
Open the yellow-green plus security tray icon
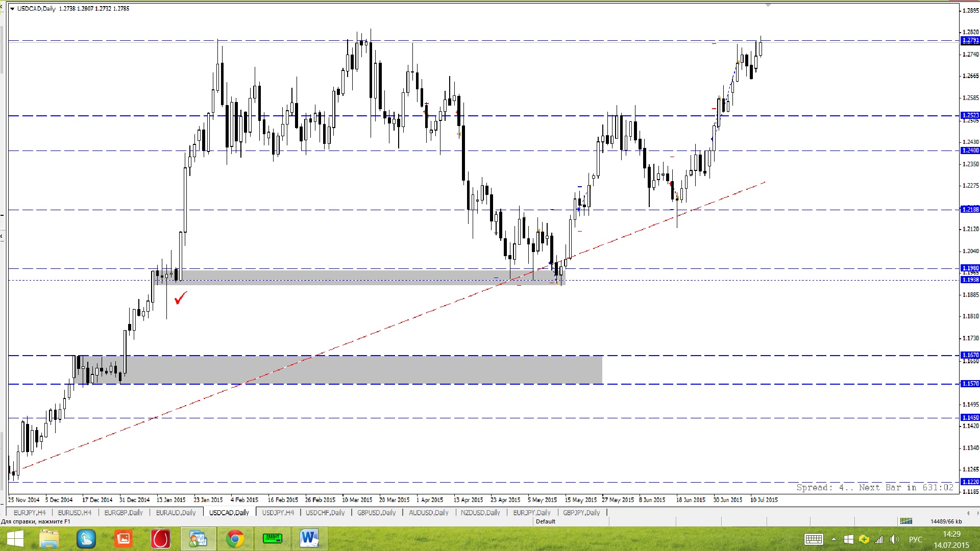(864, 539)
